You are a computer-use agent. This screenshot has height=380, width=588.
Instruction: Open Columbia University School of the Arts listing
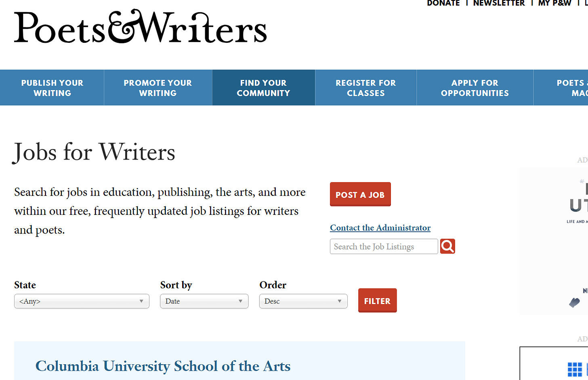point(163,366)
